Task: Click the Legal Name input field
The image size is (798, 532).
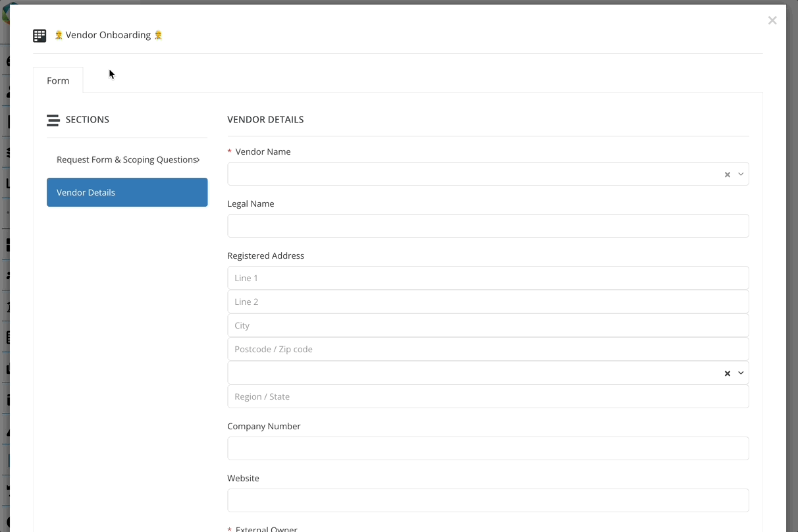Action: click(x=488, y=225)
